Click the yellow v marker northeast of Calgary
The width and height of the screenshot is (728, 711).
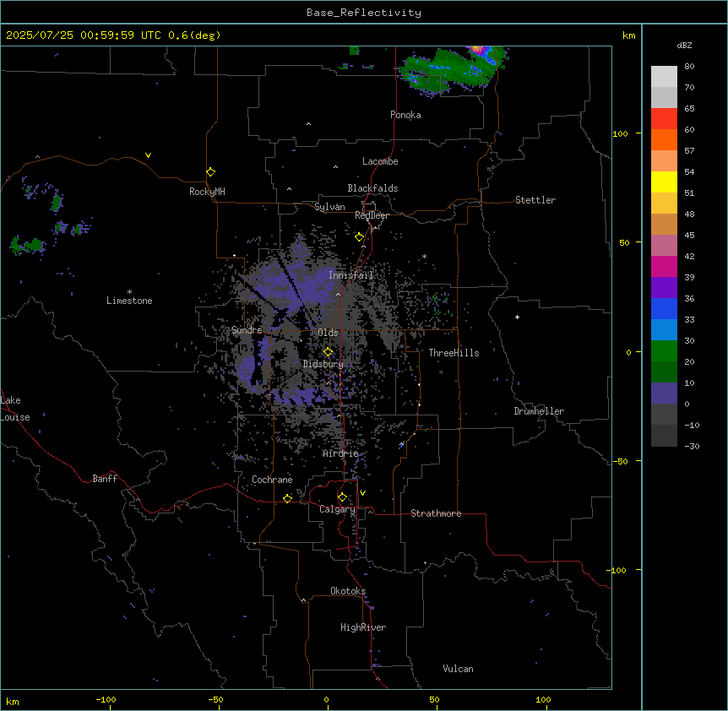click(x=362, y=493)
